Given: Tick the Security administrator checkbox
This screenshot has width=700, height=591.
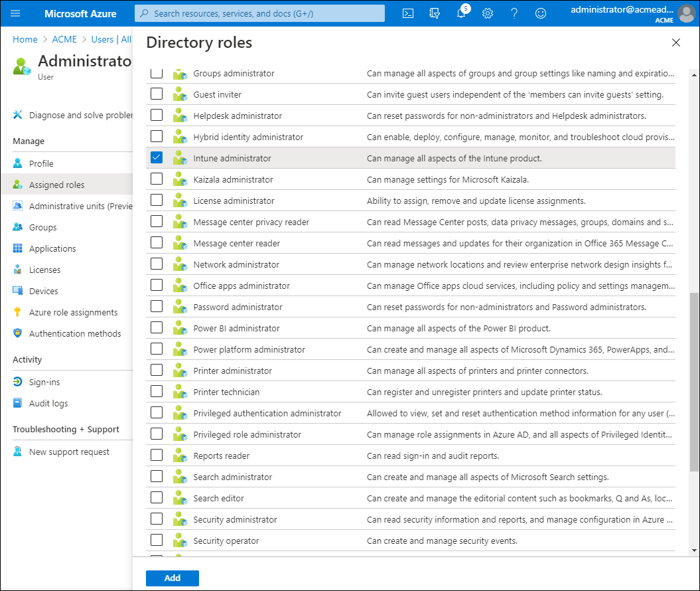Looking at the screenshot, I should click(157, 519).
